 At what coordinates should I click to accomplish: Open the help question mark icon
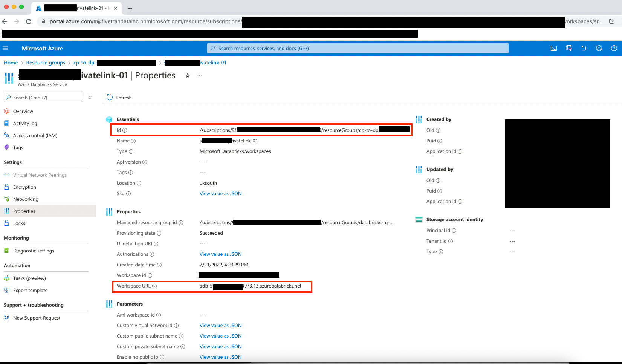(614, 48)
